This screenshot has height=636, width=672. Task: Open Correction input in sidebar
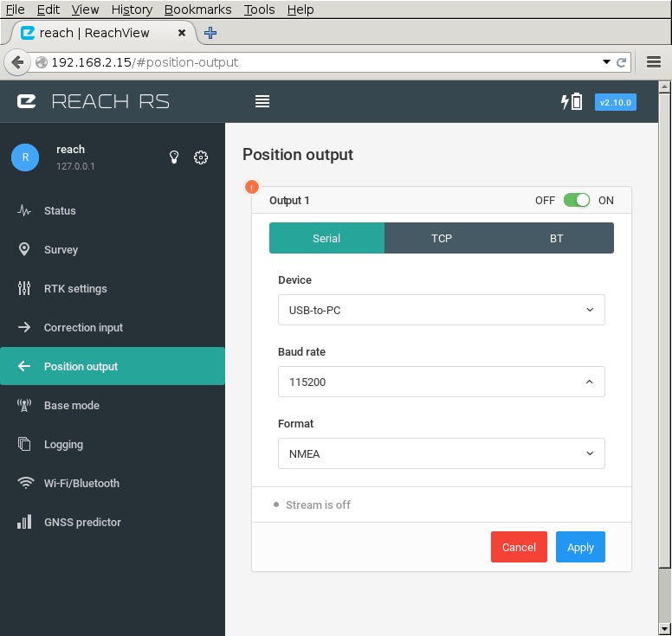coord(113,327)
